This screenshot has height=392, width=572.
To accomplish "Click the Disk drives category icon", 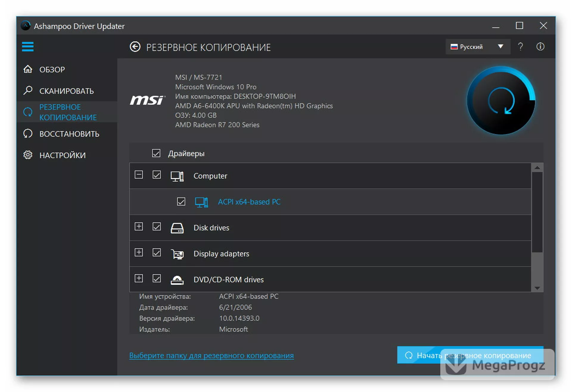I will click(177, 228).
